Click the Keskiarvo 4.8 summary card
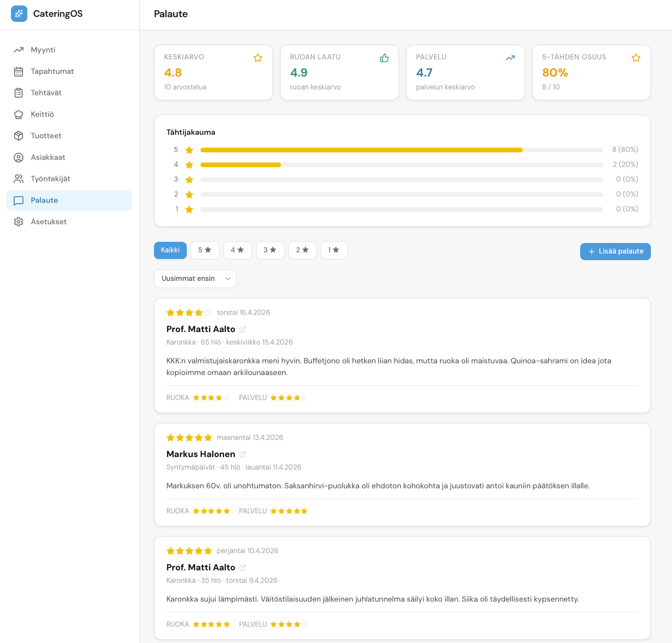This screenshot has height=643, width=672. 213,73
